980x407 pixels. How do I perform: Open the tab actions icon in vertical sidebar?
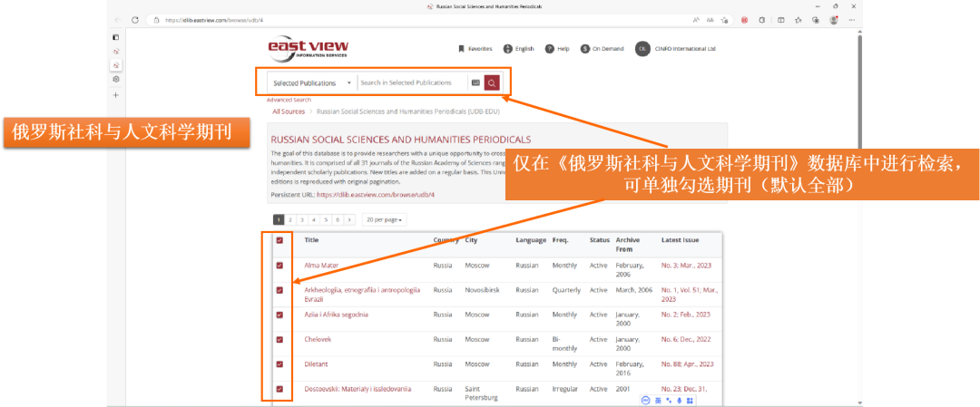pos(115,37)
